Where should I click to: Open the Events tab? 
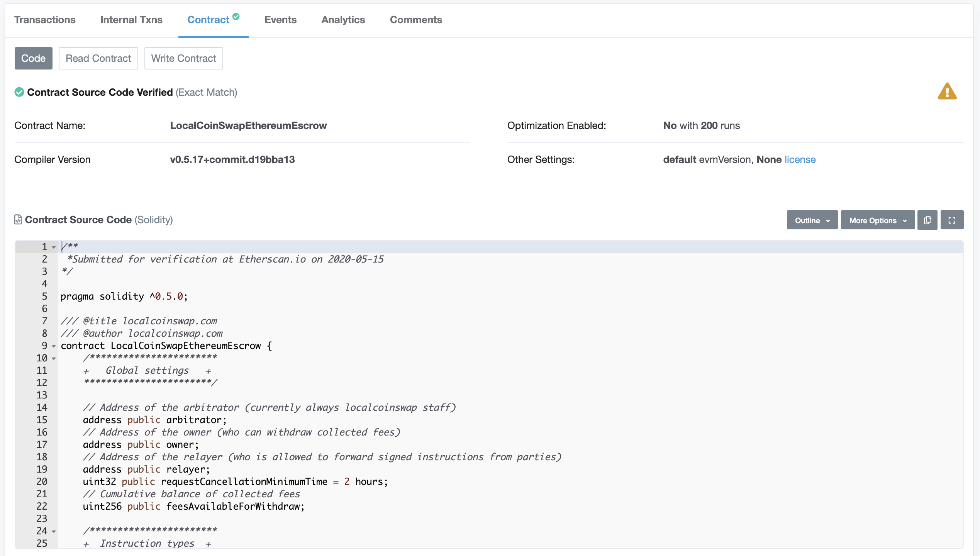pyautogui.click(x=280, y=20)
